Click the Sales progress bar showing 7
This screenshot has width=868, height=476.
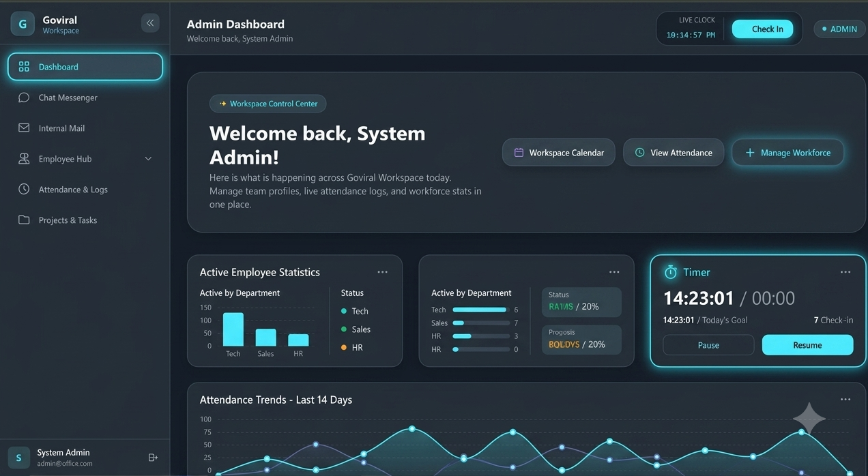481,323
